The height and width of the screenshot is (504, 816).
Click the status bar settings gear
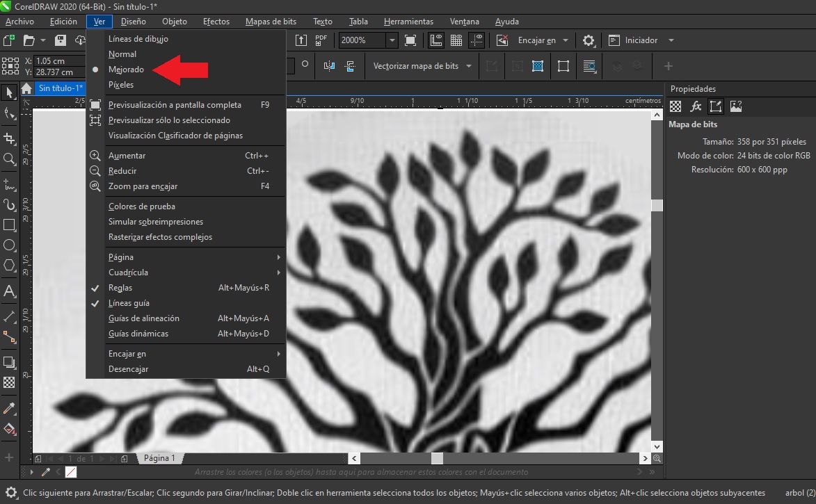coord(10,493)
